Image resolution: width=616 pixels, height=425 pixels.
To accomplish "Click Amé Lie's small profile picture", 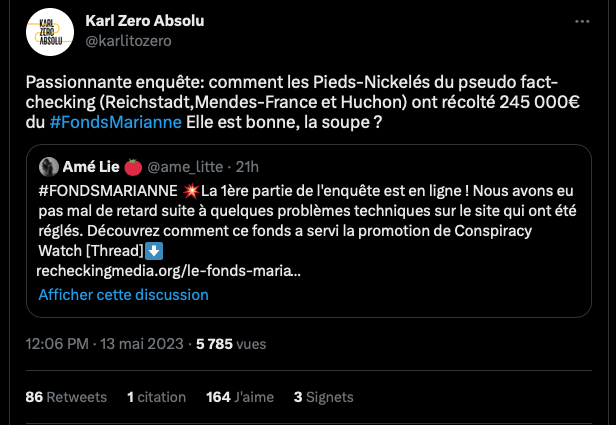I will pos(47,166).
